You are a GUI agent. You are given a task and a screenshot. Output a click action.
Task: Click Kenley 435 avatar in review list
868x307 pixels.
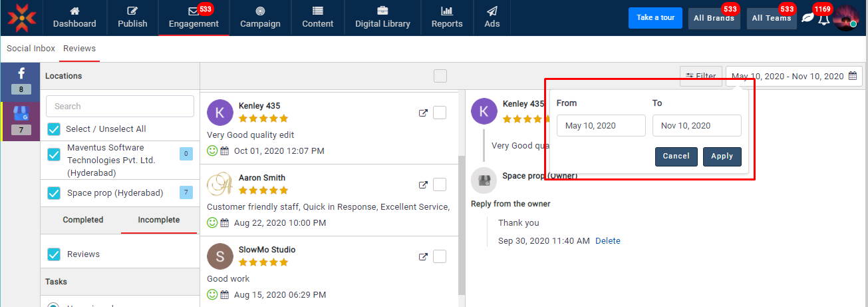tap(220, 113)
